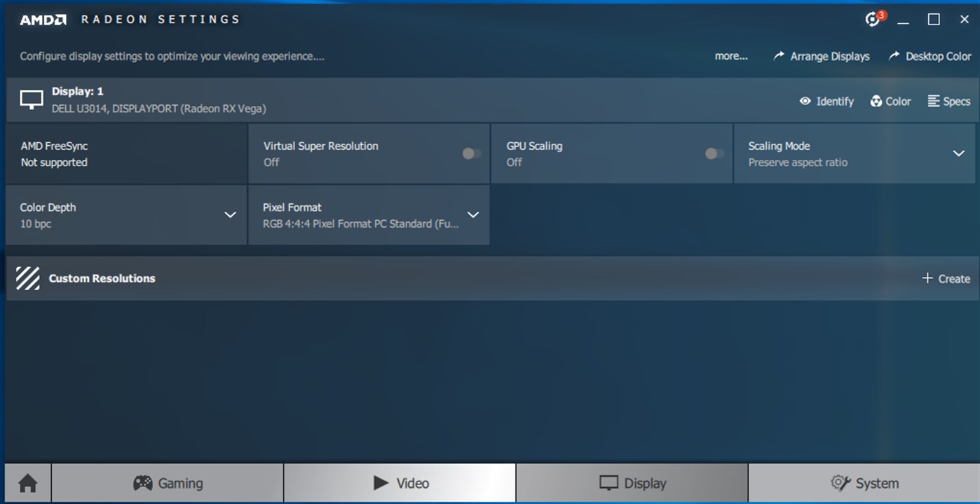Open Color settings via the color wheel icon

click(x=876, y=101)
